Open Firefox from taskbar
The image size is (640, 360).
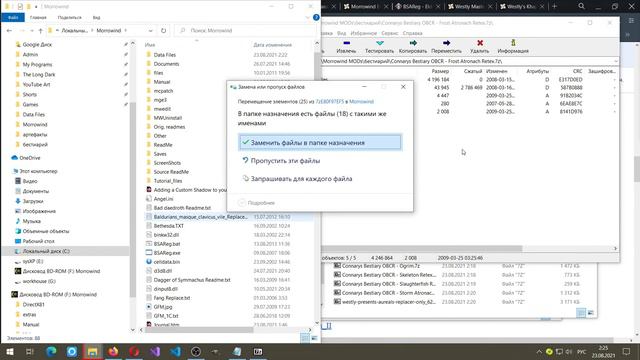(113, 351)
